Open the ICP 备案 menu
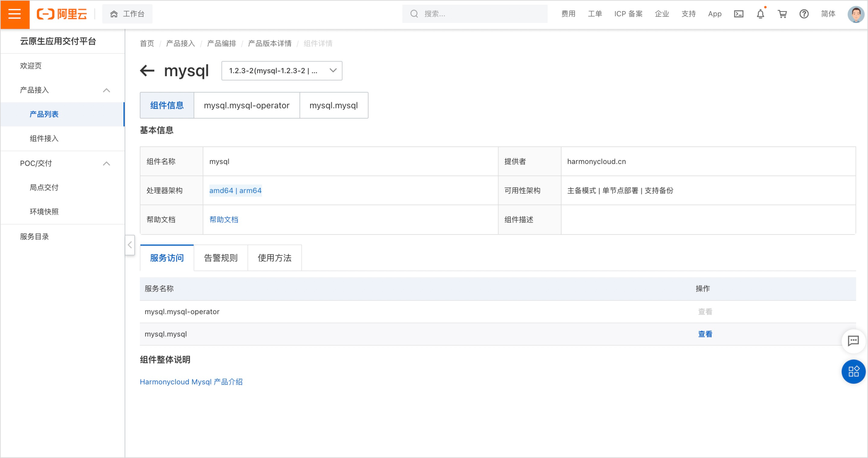 (628, 14)
